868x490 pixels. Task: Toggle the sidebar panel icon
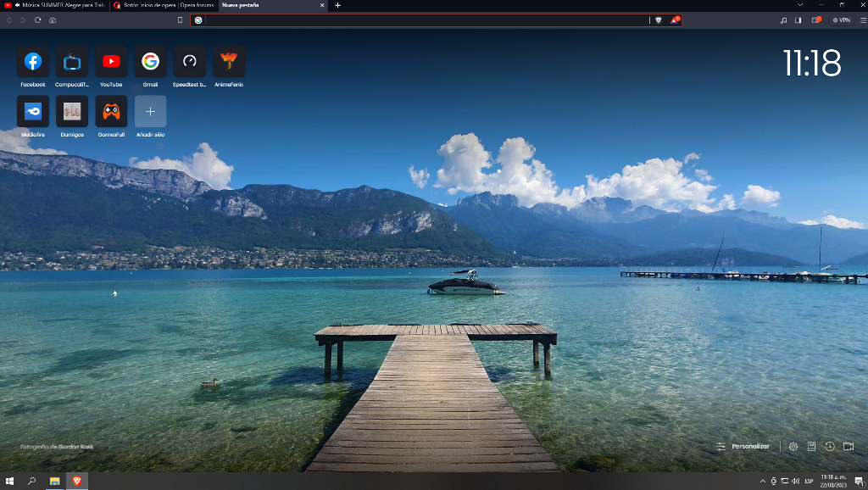(x=798, y=19)
